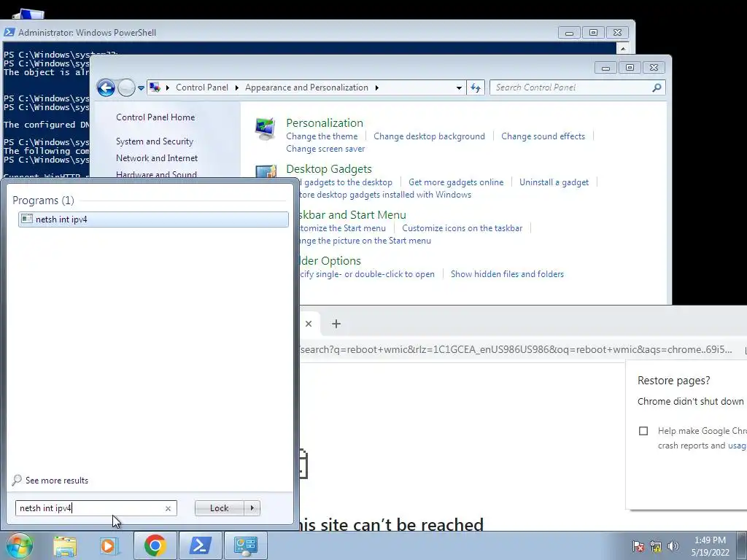Click the Control Panel Forward arrow button
Image resolution: width=747 pixels, height=560 pixels.
coord(126,87)
